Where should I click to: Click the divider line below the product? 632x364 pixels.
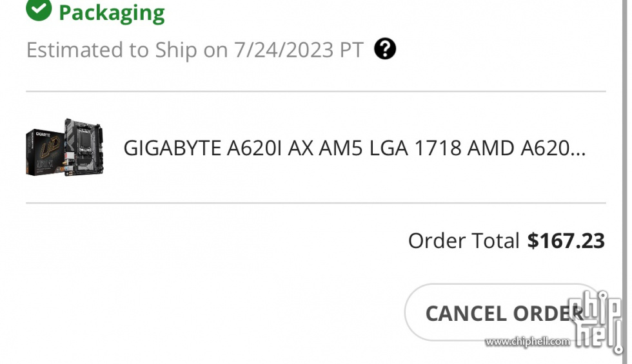(x=316, y=203)
